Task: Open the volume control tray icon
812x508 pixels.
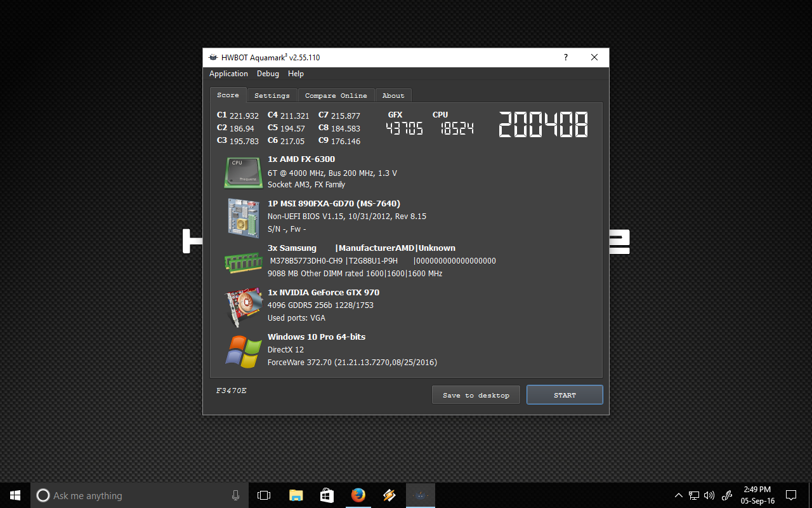Action: tap(709, 495)
